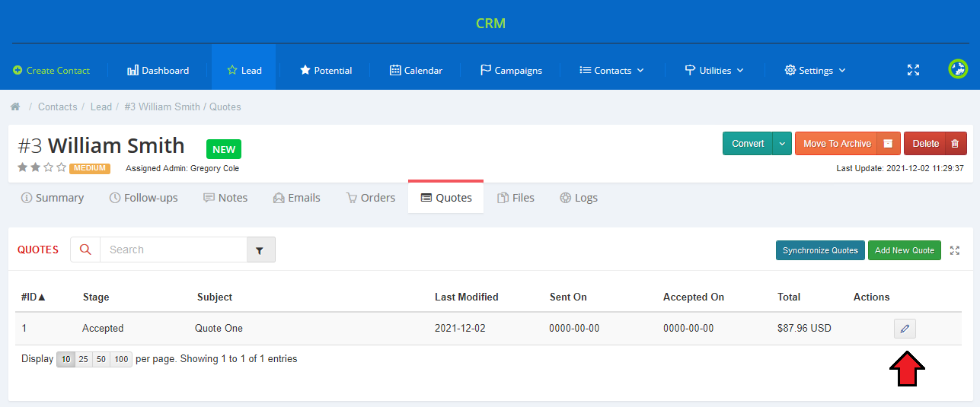Screen dimensions: 980x407
Task: Click the red search magnifier icon
Action: point(85,250)
